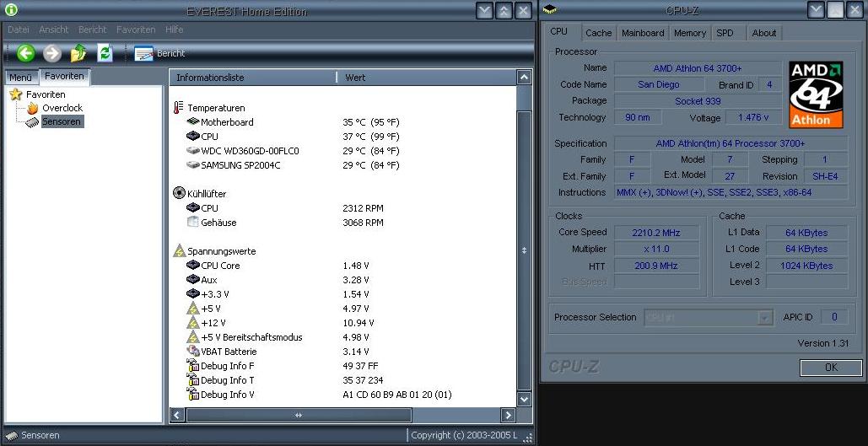The width and height of the screenshot is (868, 446).
Task: Switch to CPU-Z Cache tab
Action: 598,33
